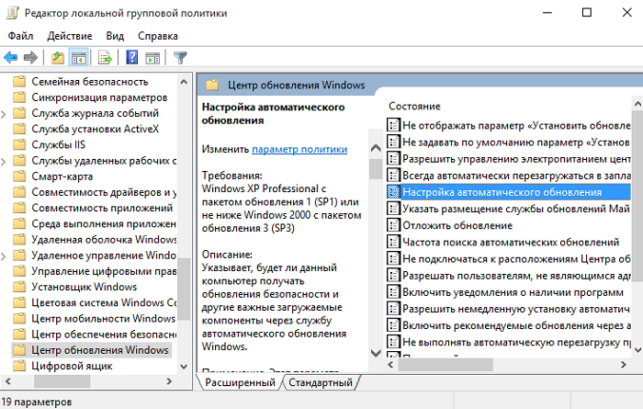Click tree pane scroll-down arrow
This screenshot has height=409, width=643.
184,366
